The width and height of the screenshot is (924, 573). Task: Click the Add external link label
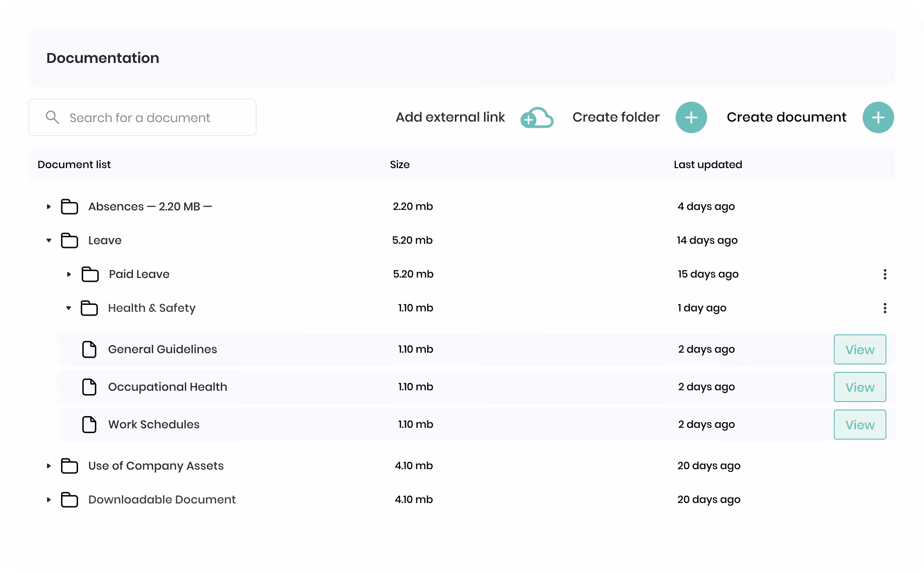pyautogui.click(x=450, y=117)
